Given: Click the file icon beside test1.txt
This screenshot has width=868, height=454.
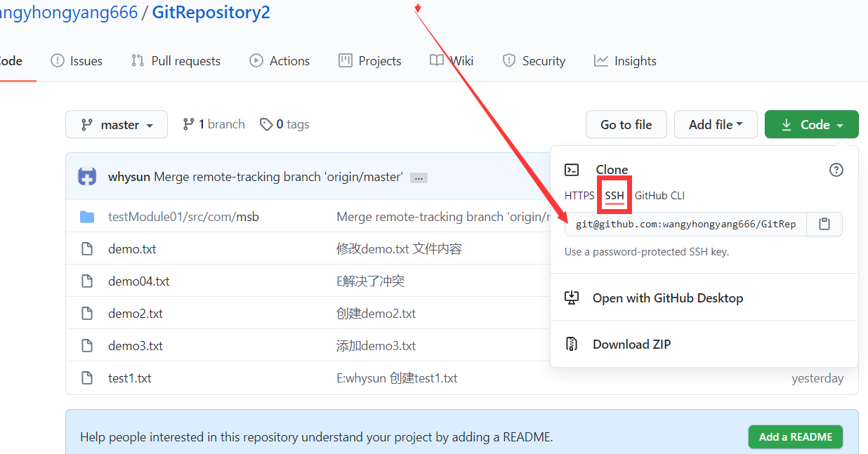Looking at the screenshot, I should pyautogui.click(x=87, y=378).
